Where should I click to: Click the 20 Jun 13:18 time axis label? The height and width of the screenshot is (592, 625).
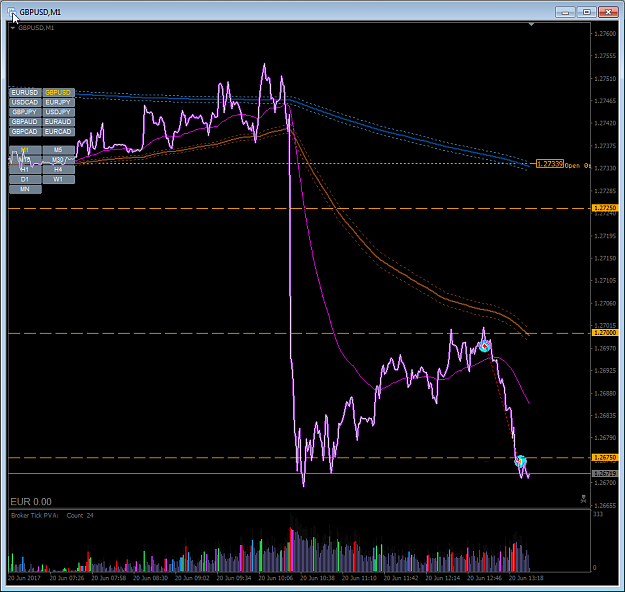point(526,578)
